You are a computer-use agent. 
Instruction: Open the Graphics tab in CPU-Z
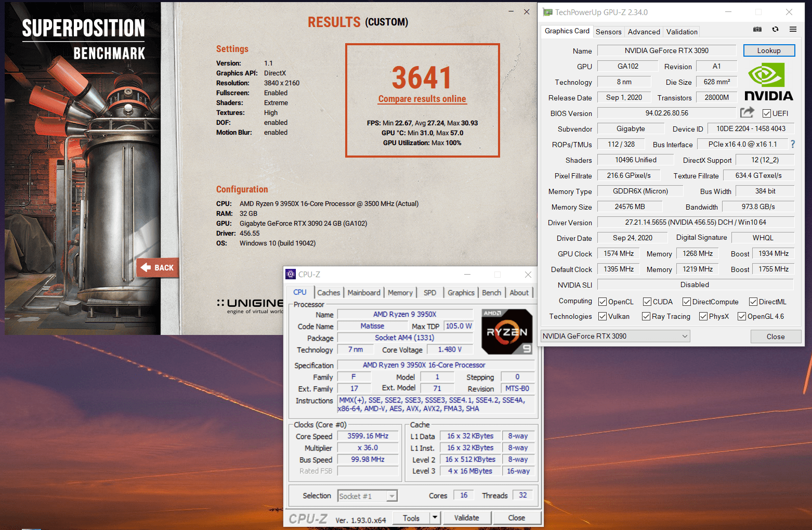[x=461, y=293]
